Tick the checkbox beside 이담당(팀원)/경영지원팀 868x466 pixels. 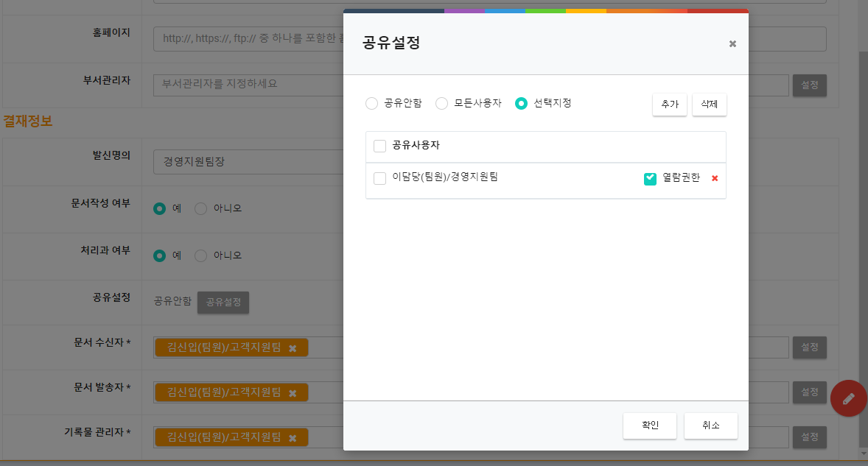point(380,178)
